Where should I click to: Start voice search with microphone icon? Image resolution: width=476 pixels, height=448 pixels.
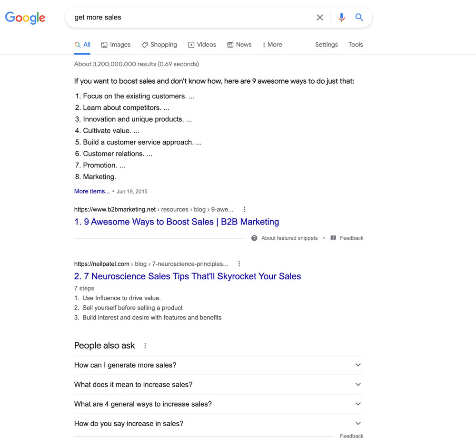341,17
